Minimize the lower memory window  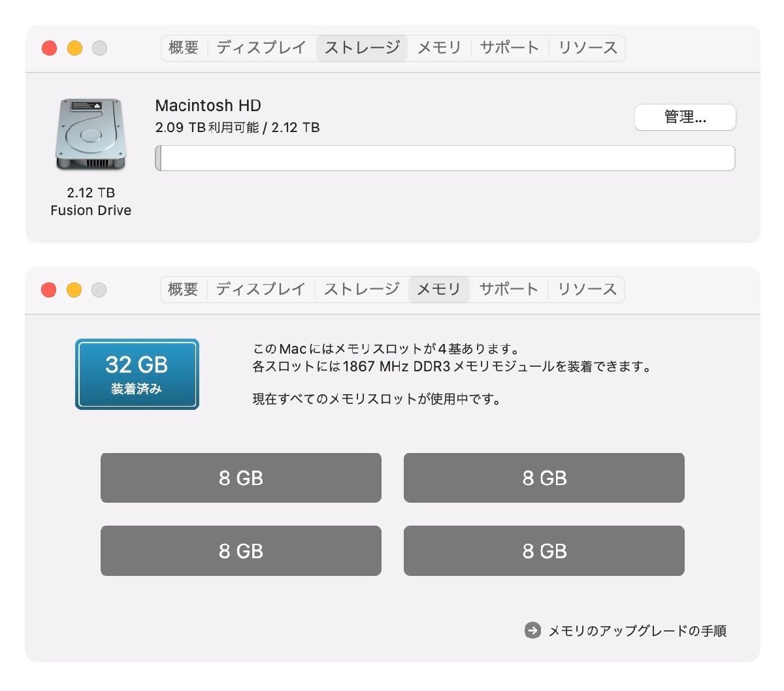pos(74,290)
